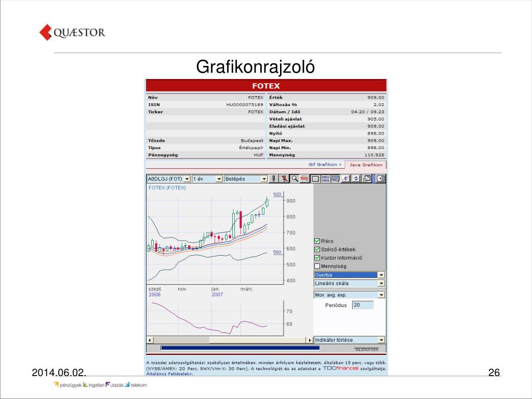Click the Vételi ajánlat value 905,00
Viewport: 532px width, 399px height.
[376, 119]
